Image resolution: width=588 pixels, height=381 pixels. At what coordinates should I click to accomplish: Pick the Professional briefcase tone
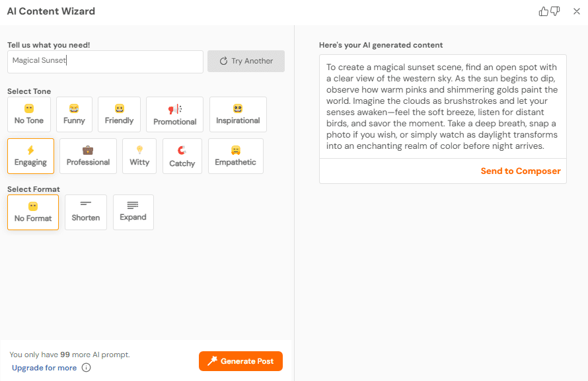click(x=88, y=156)
